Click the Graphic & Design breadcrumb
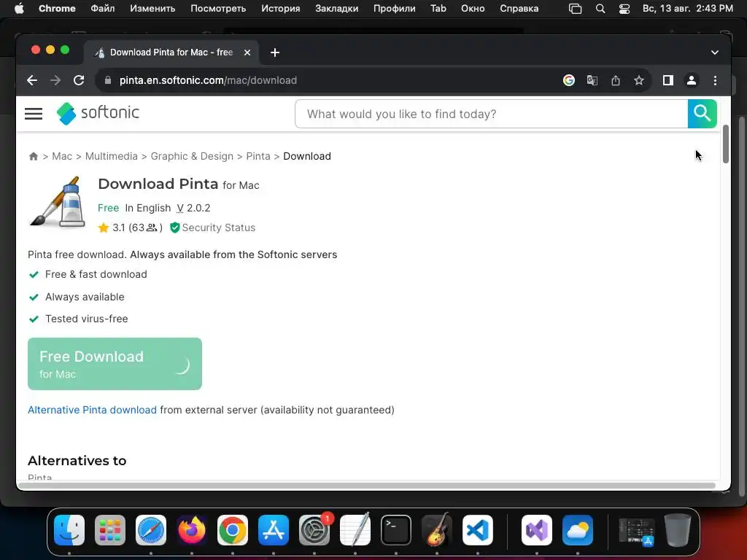 pos(192,156)
